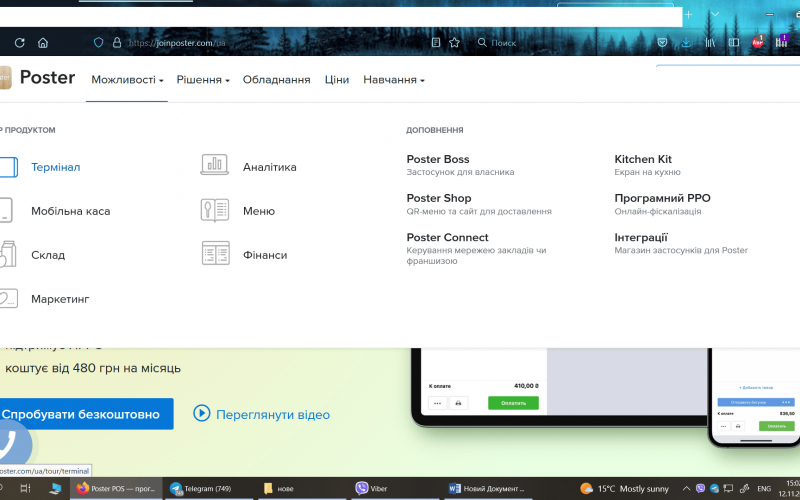
Task: Open the Меню product page
Action: [x=259, y=211]
